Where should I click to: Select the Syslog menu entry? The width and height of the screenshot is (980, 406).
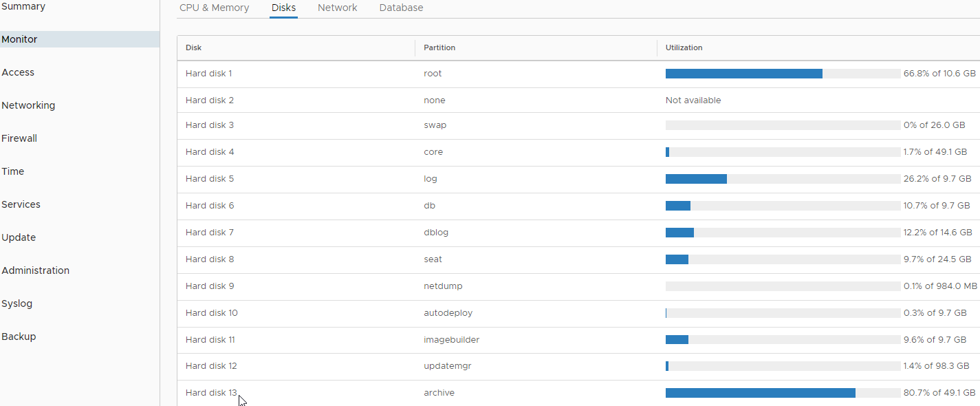(x=17, y=303)
